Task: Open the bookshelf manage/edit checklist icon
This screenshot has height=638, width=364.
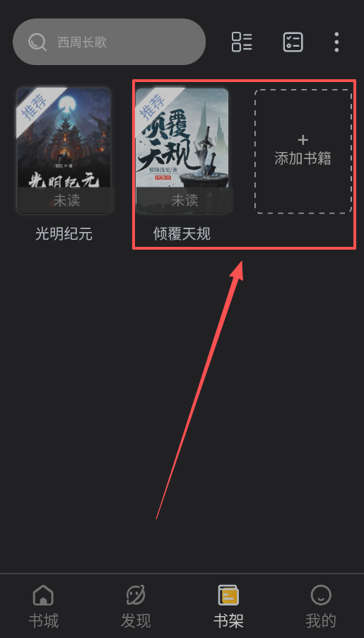Action: 293,42
